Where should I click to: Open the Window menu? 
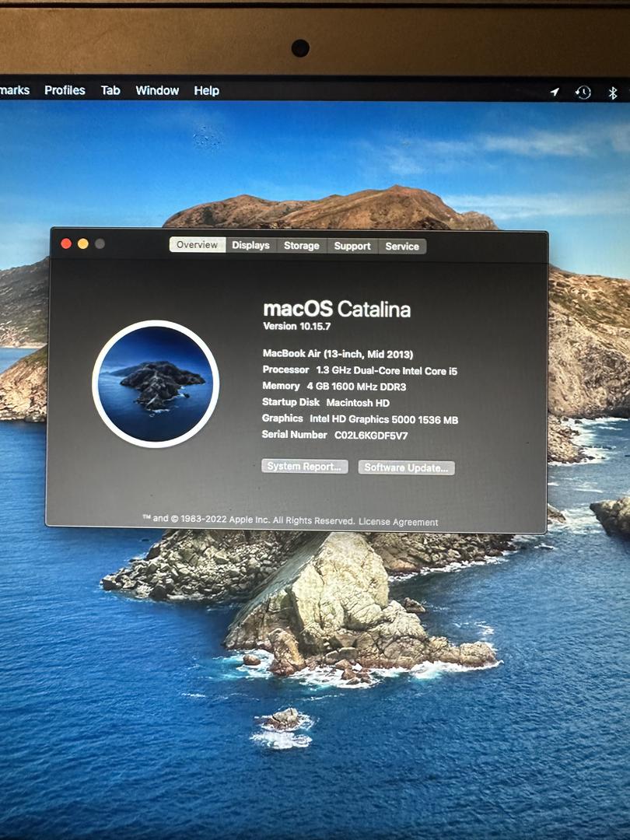(157, 90)
